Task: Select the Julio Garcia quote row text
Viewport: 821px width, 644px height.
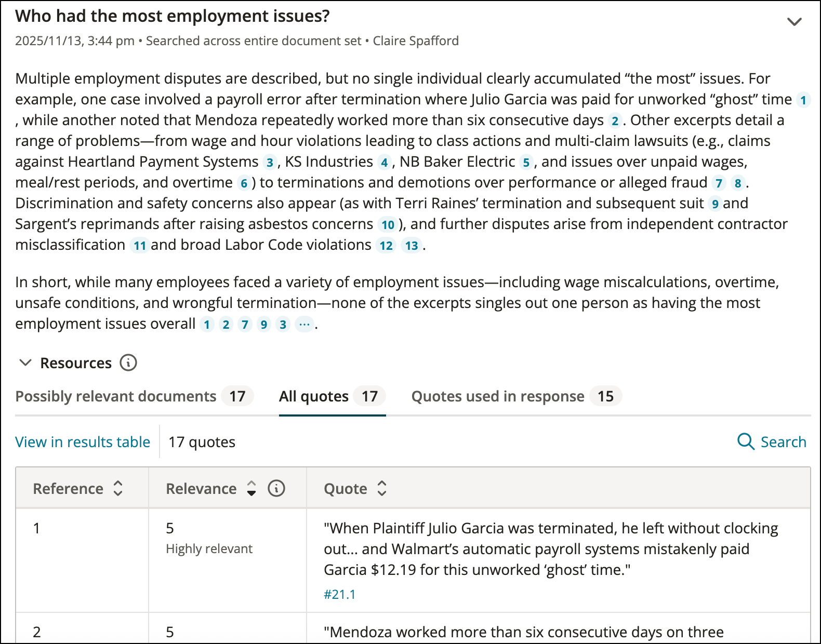Action: coord(551,549)
